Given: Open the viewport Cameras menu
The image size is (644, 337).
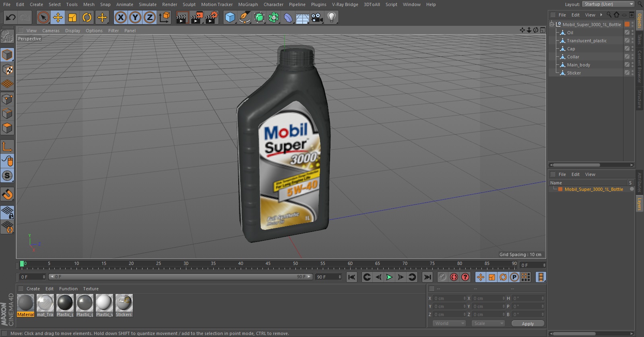Looking at the screenshot, I should 51,31.
